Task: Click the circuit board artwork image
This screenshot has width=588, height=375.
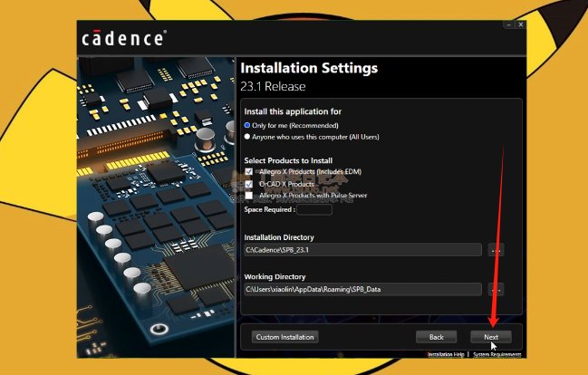Action: pyautogui.click(x=156, y=207)
